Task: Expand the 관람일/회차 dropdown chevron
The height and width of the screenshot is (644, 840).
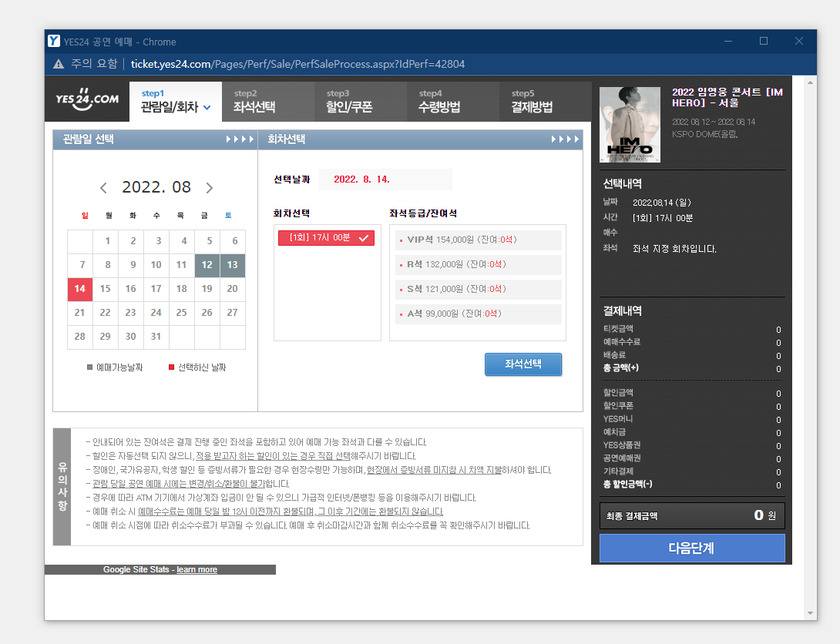Action: coord(207,108)
